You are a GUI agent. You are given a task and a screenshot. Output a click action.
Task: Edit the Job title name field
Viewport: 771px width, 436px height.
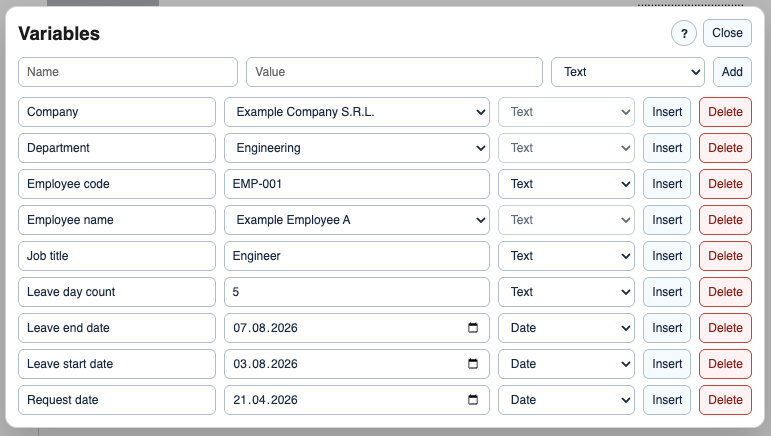click(117, 256)
